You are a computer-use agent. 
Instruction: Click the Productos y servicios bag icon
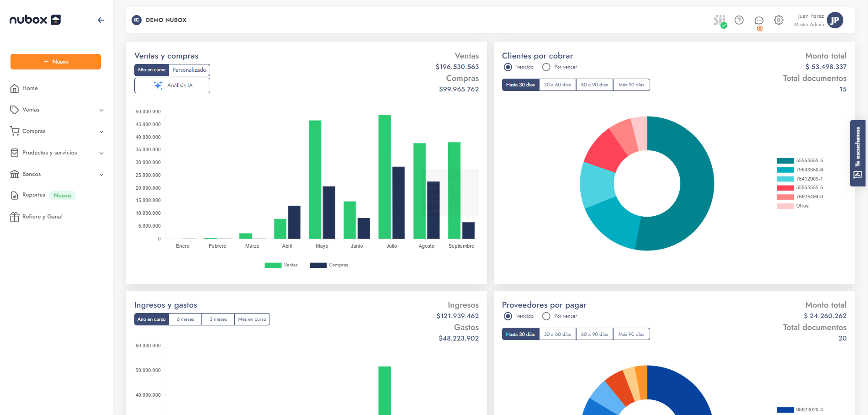click(x=15, y=153)
